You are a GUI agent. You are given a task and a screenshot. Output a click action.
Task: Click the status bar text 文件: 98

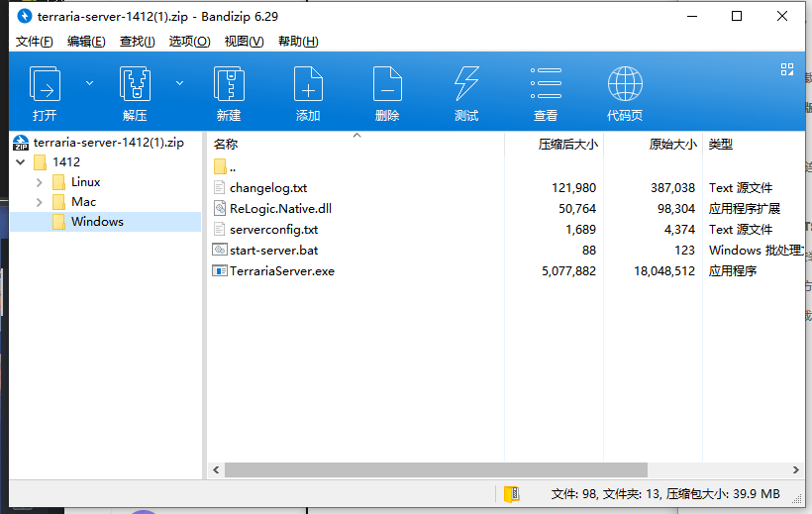pos(573,494)
